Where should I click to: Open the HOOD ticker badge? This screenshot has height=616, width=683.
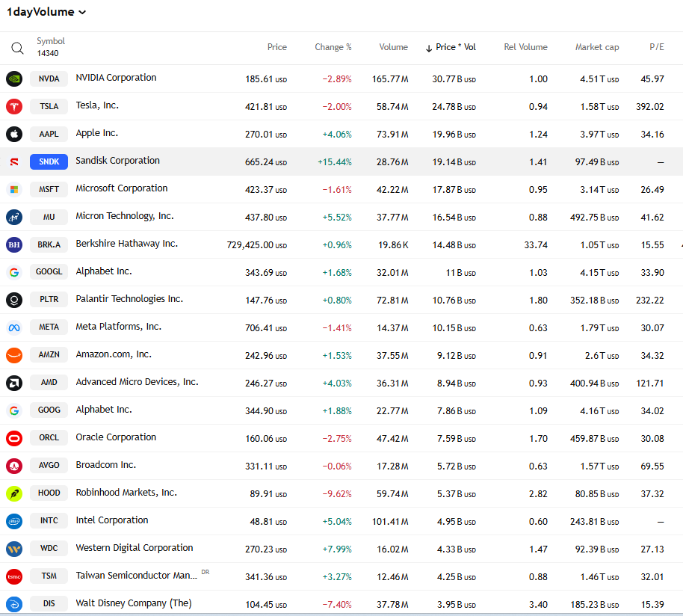point(49,493)
